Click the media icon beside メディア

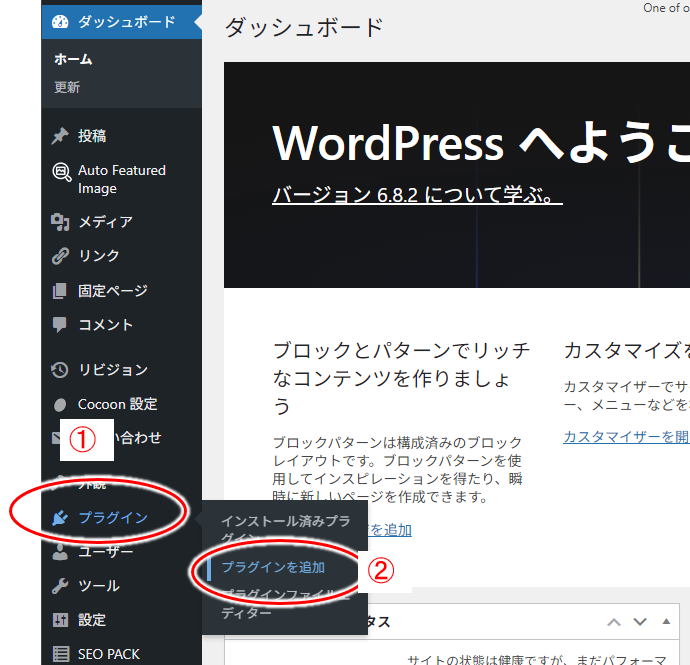60,222
